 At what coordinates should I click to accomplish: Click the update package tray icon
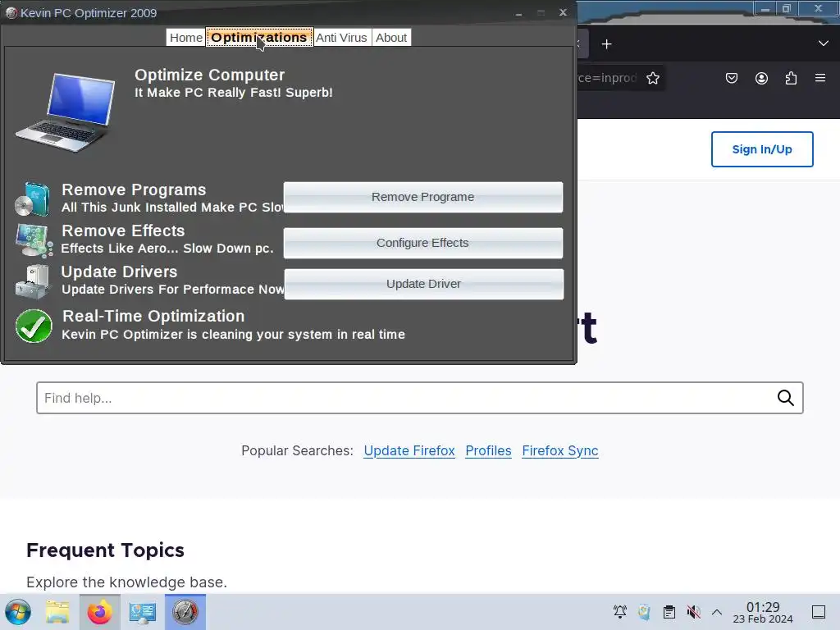tap(645, 612)
